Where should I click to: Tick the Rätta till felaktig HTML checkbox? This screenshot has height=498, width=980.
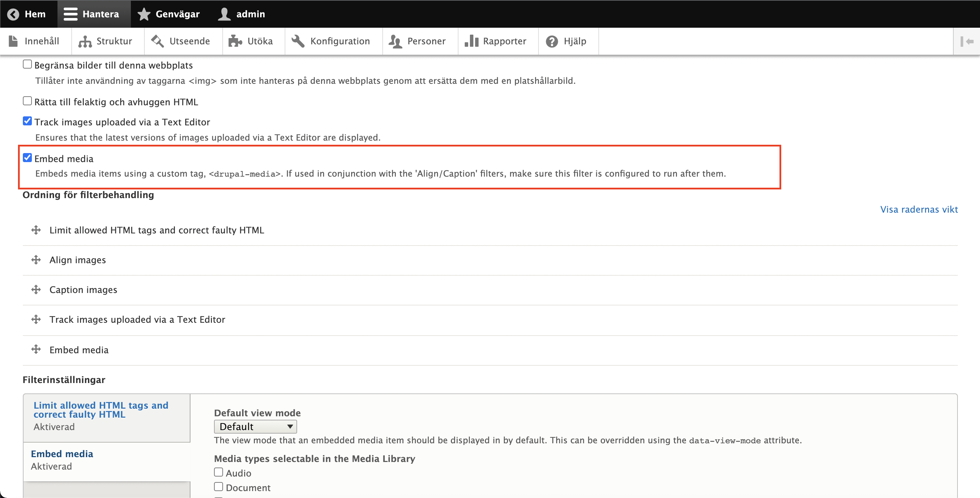(x=27, y=101)
